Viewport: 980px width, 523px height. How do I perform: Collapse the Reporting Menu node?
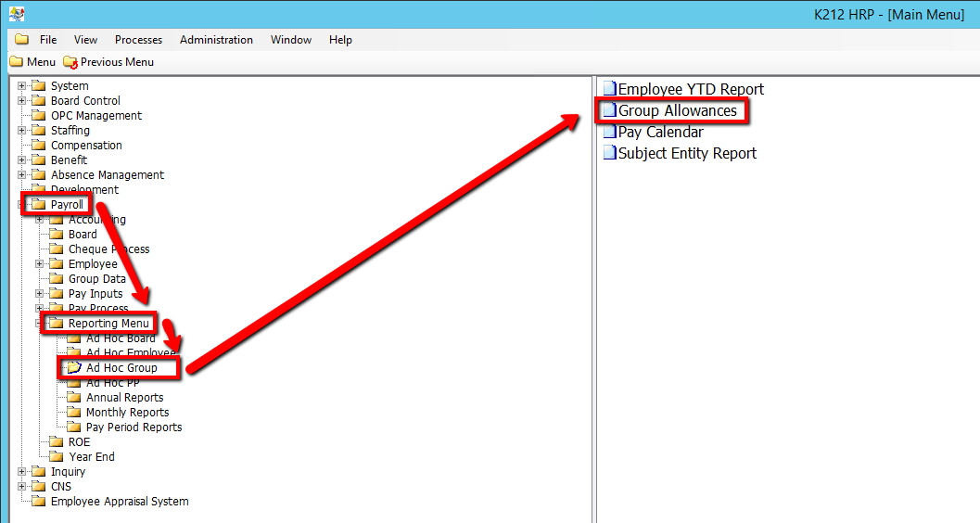click(x=40, y=324)
